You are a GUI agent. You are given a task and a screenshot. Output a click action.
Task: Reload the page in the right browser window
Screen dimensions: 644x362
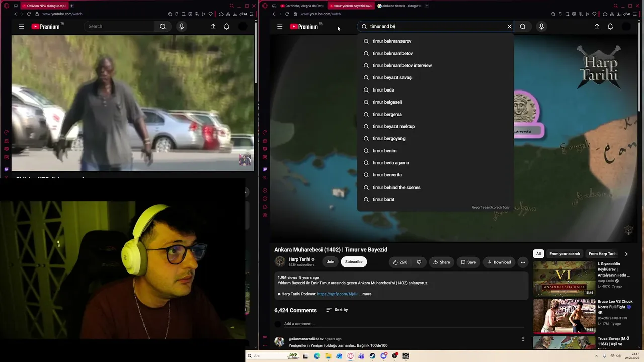click(287, 14)
